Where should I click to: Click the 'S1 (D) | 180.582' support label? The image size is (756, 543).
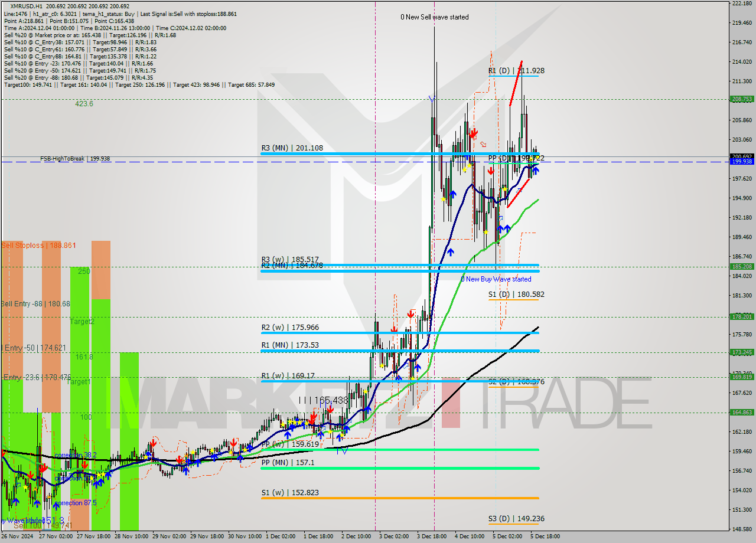point(516,294)
